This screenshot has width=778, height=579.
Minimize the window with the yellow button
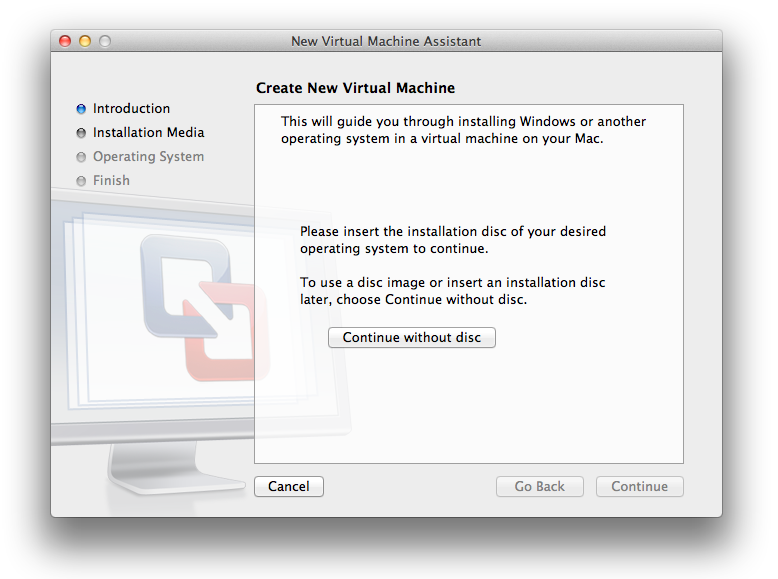pyautogui.click(x=85, y=41)
